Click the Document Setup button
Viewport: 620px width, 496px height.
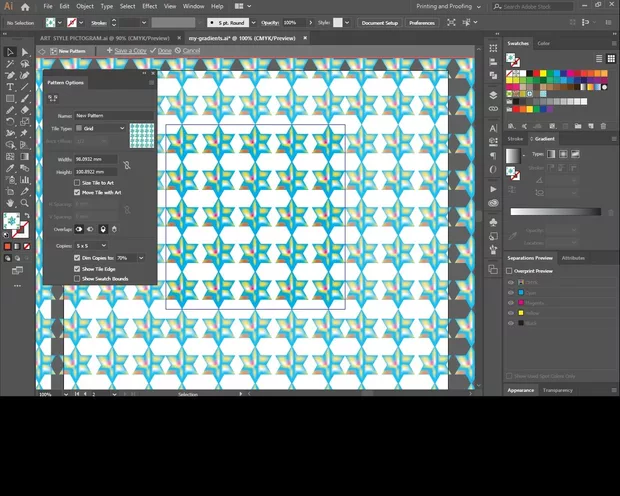point(380,23)
